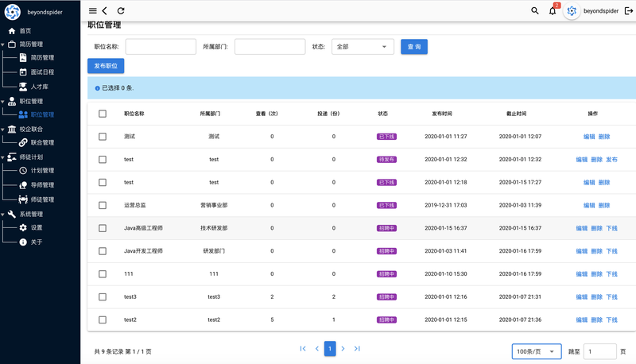Click the 职位名称 input field
The width and height of the screenshot is (636, 364).
(161, 47)
